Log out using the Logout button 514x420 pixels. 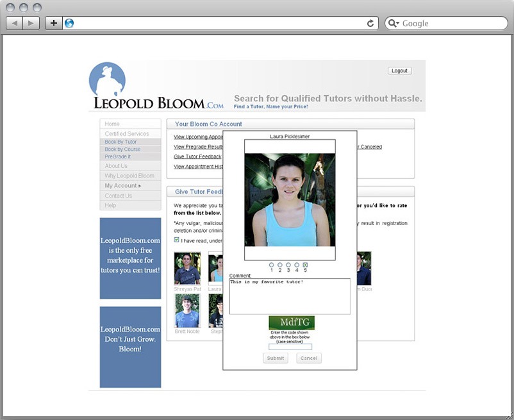pyautogui.click(x=399, y=71)
